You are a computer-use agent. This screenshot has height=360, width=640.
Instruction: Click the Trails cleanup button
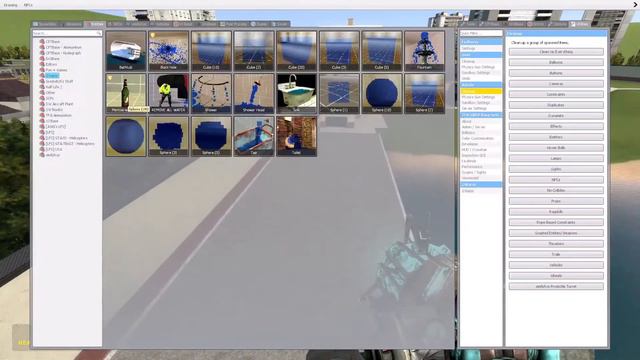[556, 254]
